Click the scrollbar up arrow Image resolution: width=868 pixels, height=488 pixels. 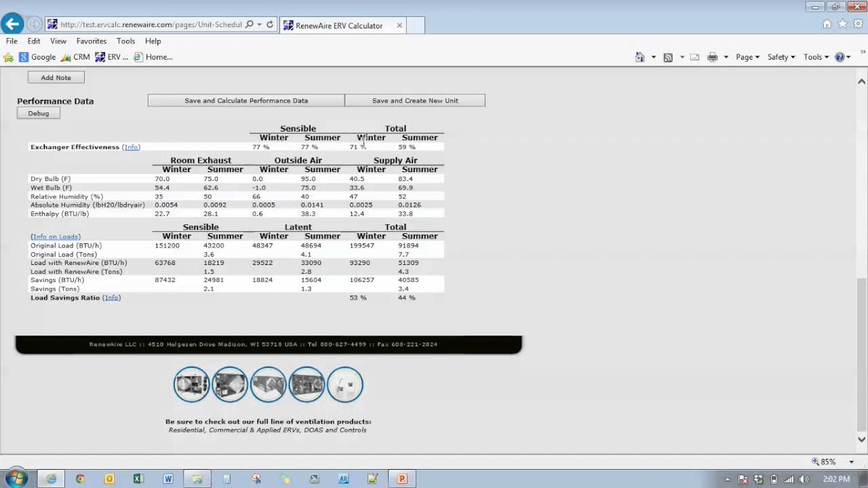[862, 82]
